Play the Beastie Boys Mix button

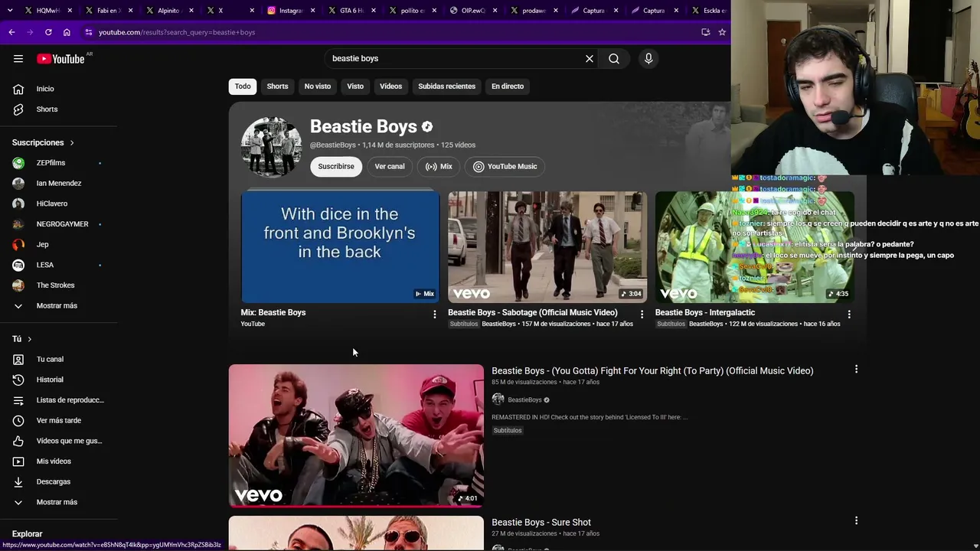(439, 167)
